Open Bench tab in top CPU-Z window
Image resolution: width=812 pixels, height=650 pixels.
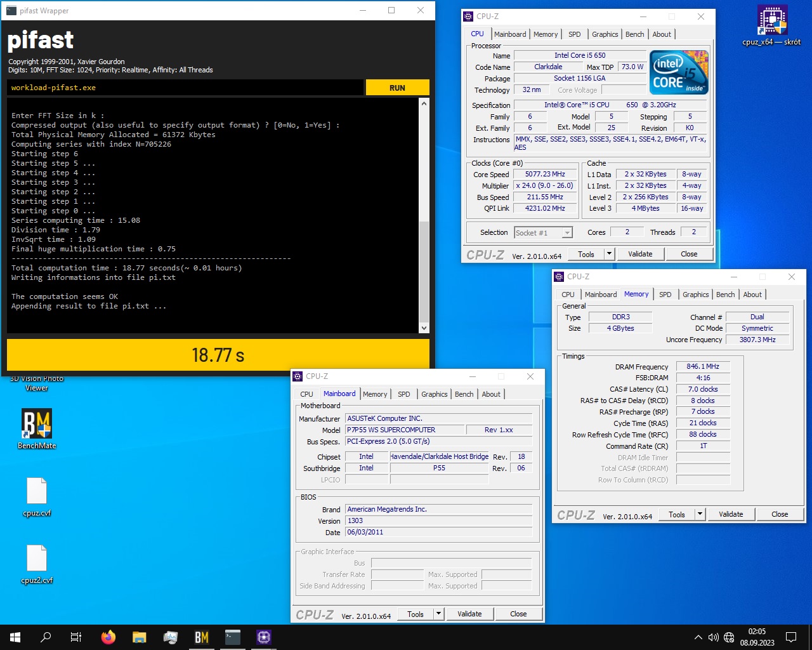pyautogui.click(x=635, y=34)
